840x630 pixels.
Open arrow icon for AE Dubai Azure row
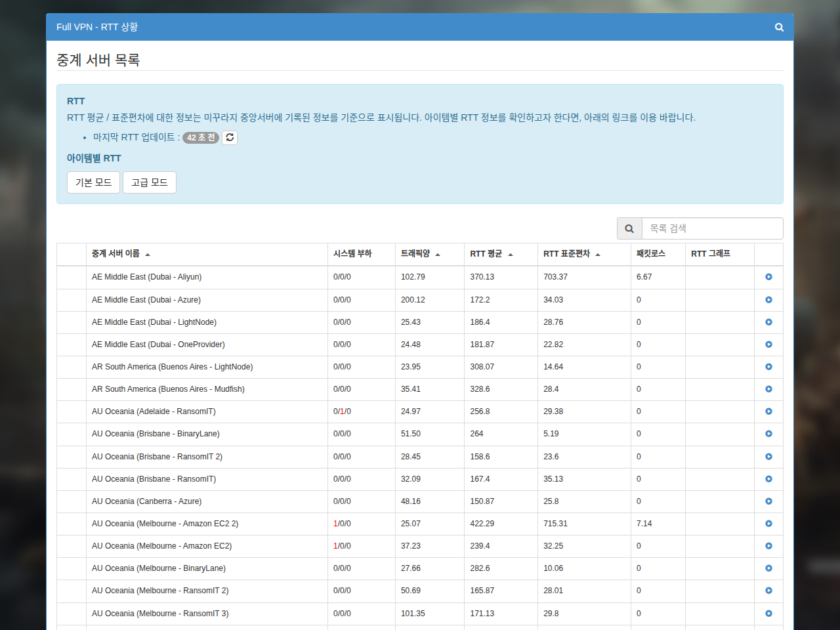pyautogui.click(x=768, y=300)
